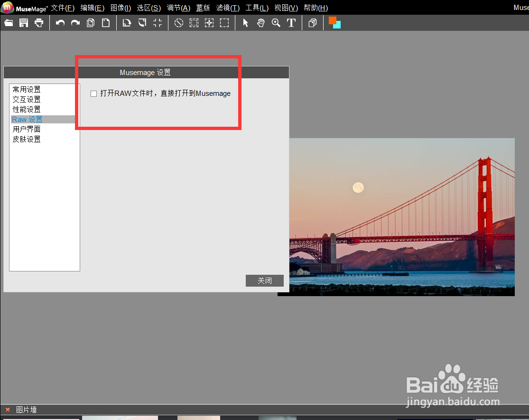Click the Golden Gate Bridge image canvas

(402, 217)
